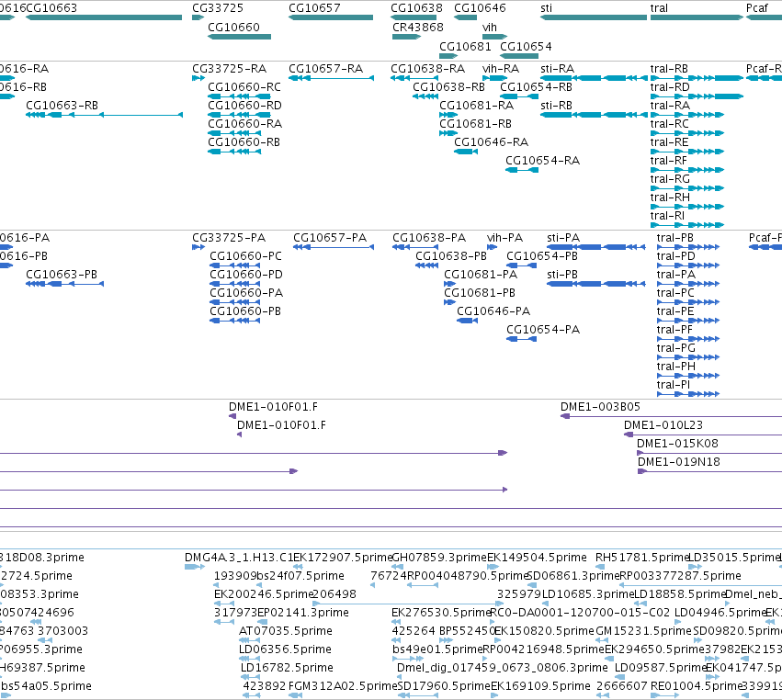Select EST RH51781.5prime

pyautogui.click(x=600, y=567)
